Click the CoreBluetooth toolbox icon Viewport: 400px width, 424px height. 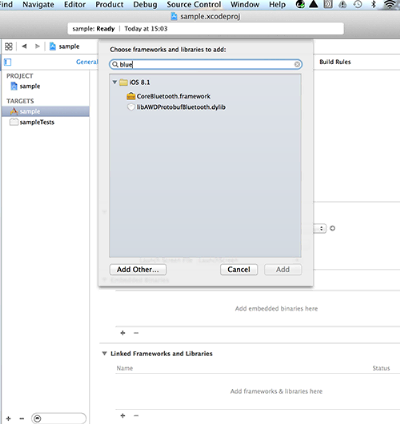[x=131, y=96]
